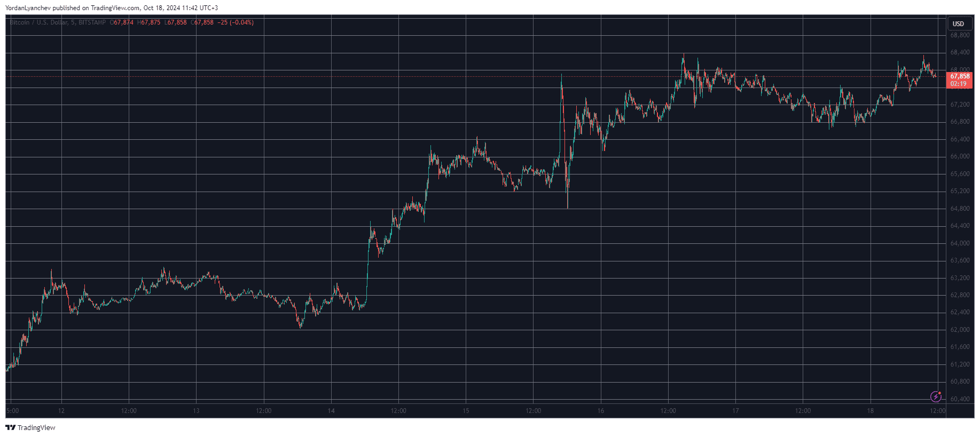The height and width of the screenshot is (437, 980).
Task: Click the 63,600 price axis label
Action: (960, 260)
